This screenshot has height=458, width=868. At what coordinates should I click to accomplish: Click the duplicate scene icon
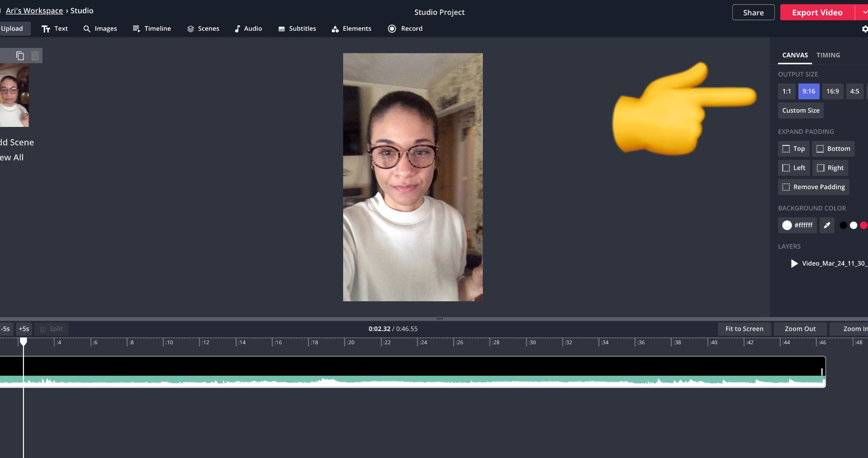[x=20, y=56]
